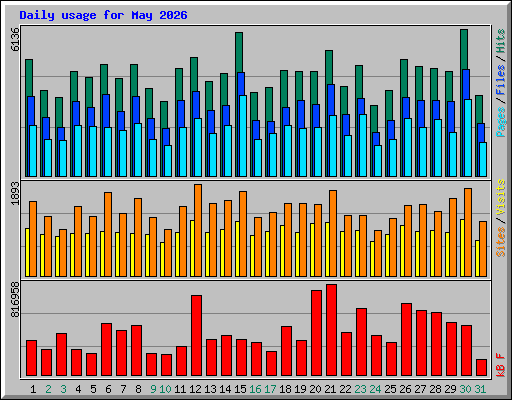Click the orange visits bar for day 6

point(108,234)
